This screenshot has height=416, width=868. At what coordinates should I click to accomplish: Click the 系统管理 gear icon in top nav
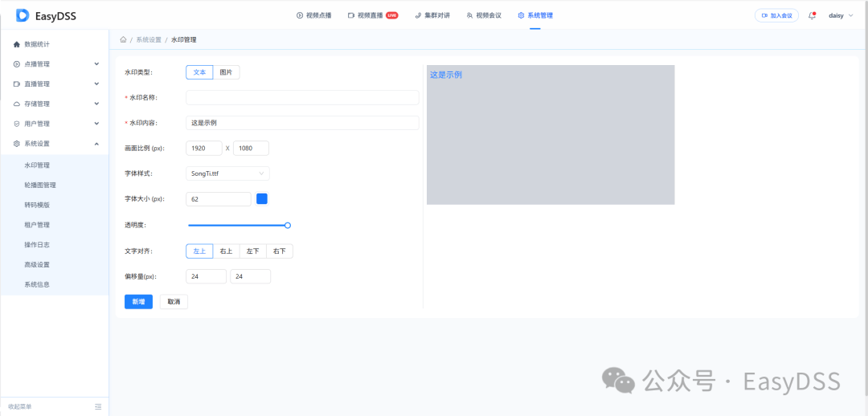521,15
